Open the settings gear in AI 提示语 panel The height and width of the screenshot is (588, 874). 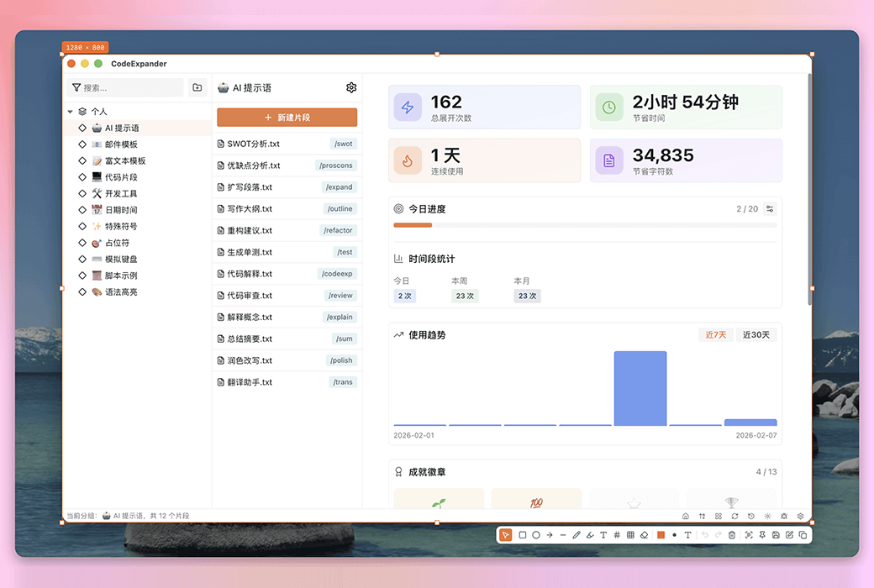point(351,87)
